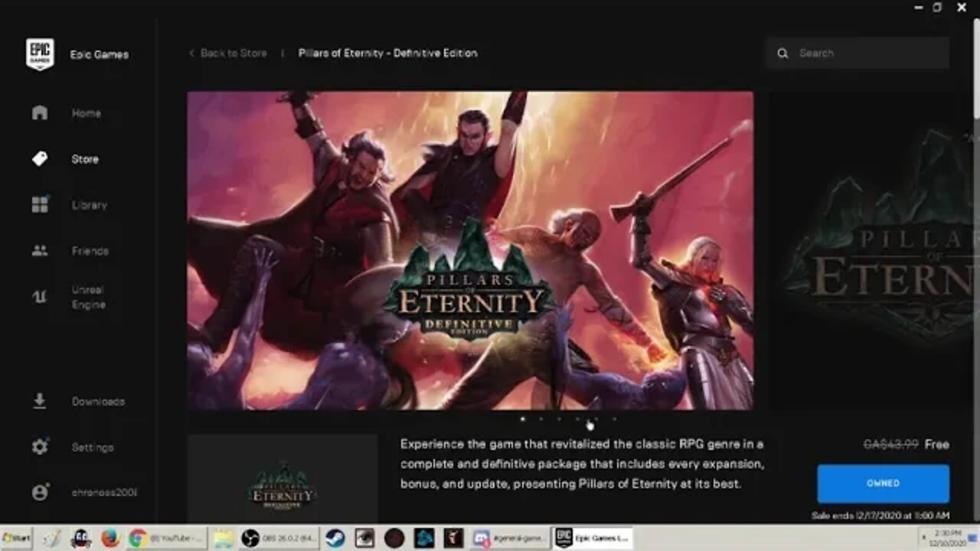Click the Downloads arrow icon
980x551 pixels.
(40, 401)
